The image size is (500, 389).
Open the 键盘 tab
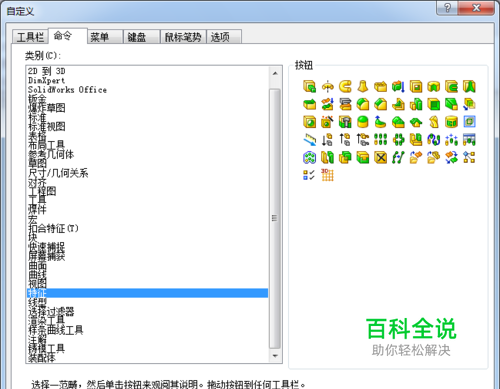pos(142,37)
